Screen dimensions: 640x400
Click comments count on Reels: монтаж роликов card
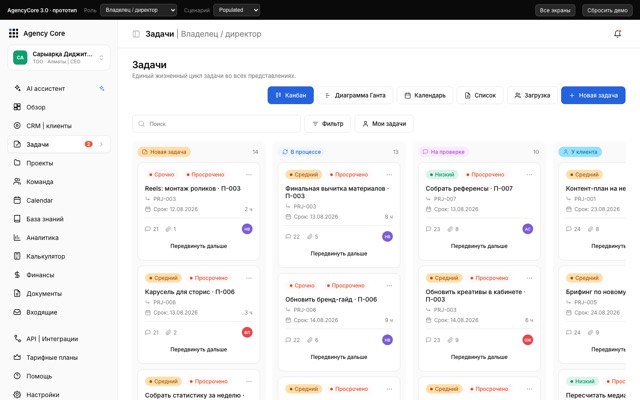tap(151, 229)
